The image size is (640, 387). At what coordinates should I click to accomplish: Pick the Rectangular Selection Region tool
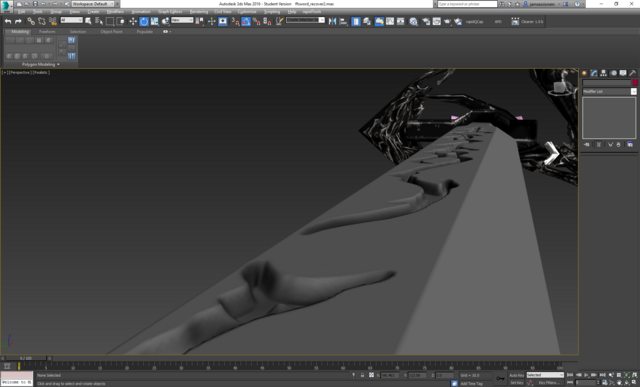(x=110, y=21)
